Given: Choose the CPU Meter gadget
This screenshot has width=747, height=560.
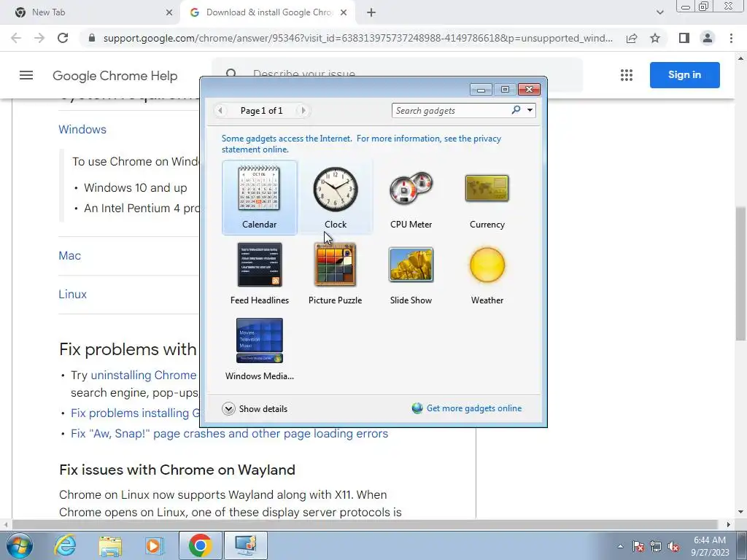Looking at the screenshot, I should 411,198.
